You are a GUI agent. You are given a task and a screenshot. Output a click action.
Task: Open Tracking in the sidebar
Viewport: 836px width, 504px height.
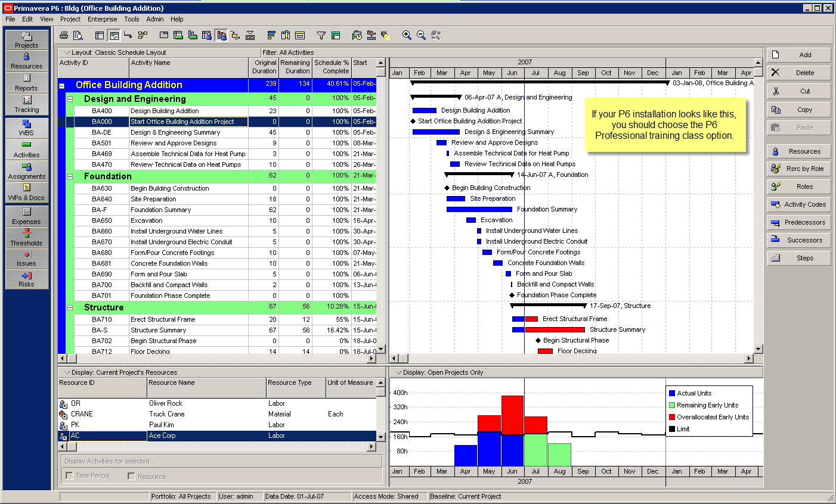[x=27, y=105]
